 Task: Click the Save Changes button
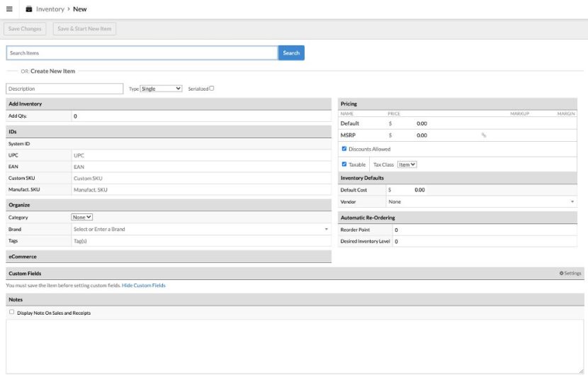[x=25, y=29]
